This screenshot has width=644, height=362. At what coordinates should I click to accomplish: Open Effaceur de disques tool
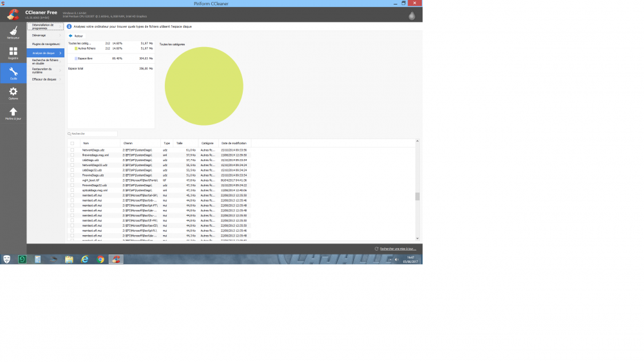tap(45, 79)
